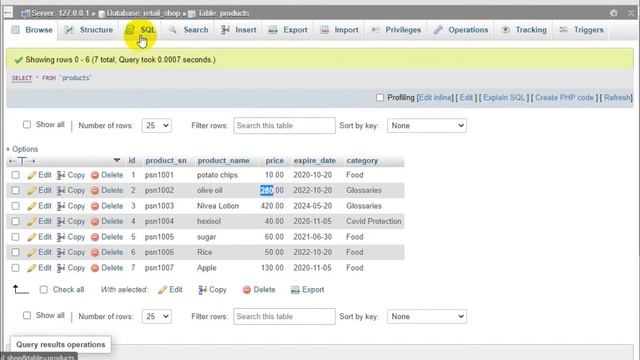This screenshot has width=640, height=360.
Task: Click the Query results operations box
Action: coord(61,344)
